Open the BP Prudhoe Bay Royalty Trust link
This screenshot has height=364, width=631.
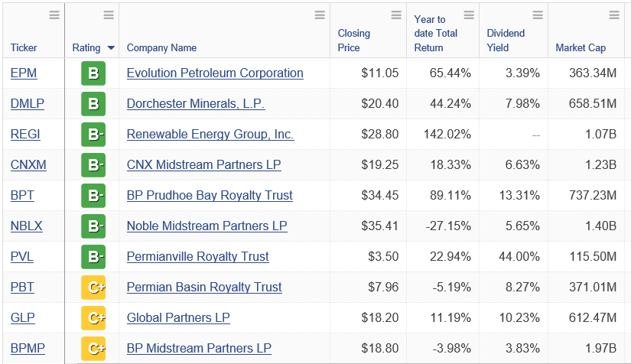[x=210, y=196]
